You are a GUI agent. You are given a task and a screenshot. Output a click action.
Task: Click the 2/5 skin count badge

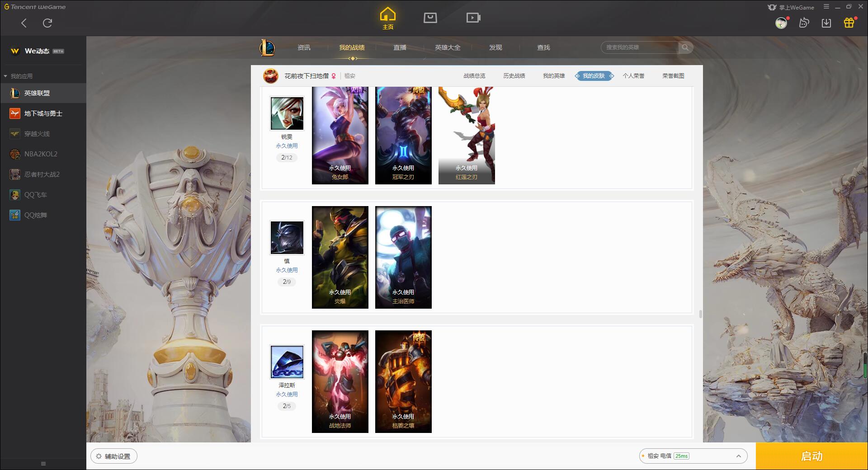pyautogui.click(x=287, y=406)
